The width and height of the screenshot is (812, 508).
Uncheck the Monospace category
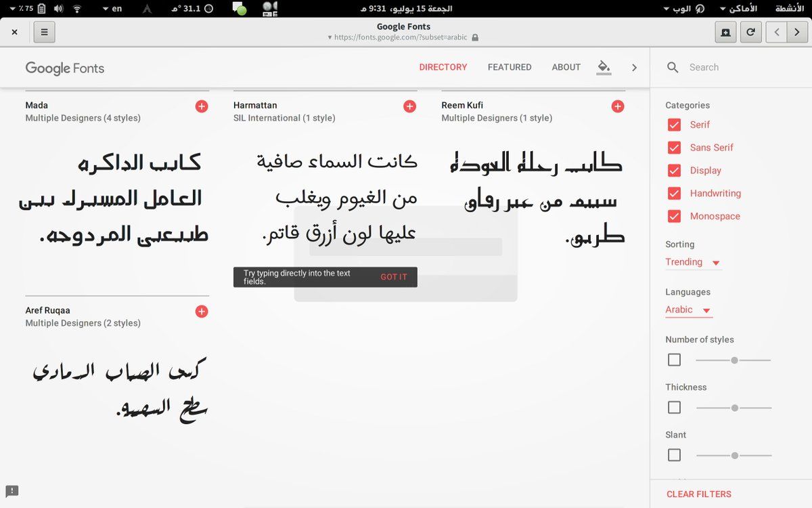(x=674, y=217)
